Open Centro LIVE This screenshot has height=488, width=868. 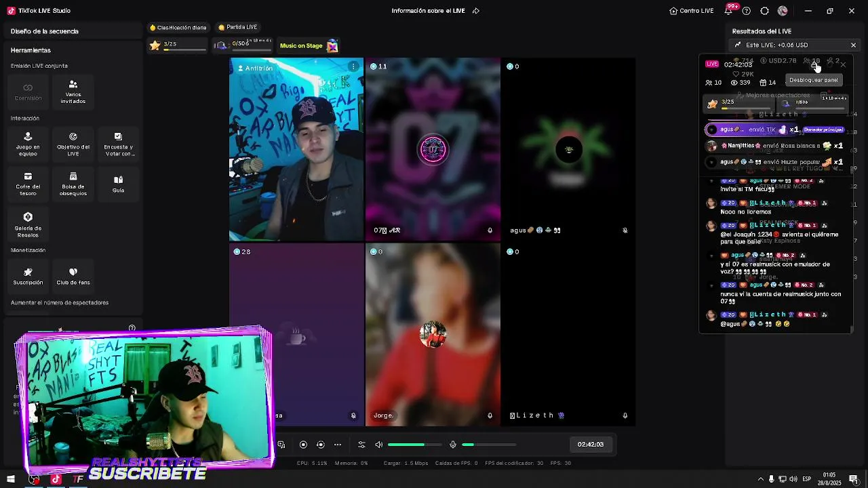click(691, 11)
